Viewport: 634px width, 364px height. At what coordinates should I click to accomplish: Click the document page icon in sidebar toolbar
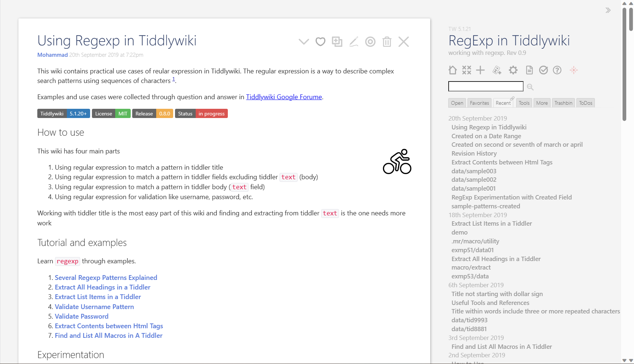click(x=530, y=70)
